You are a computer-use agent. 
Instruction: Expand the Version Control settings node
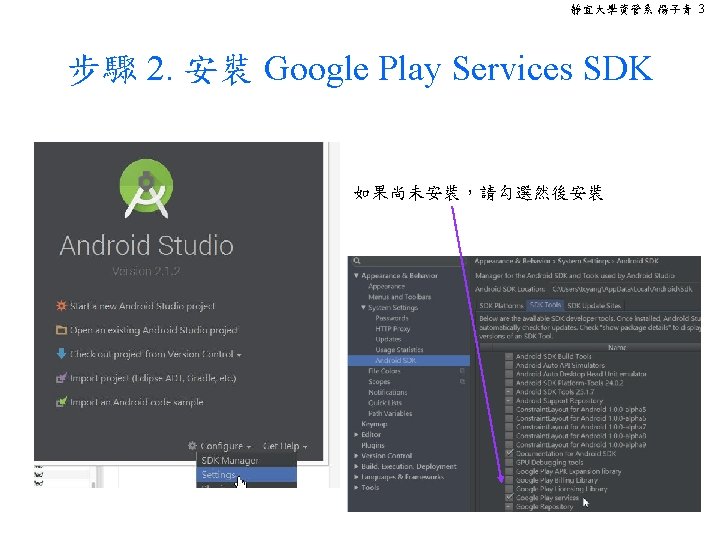pyautogui.click(x=356, y=456)
